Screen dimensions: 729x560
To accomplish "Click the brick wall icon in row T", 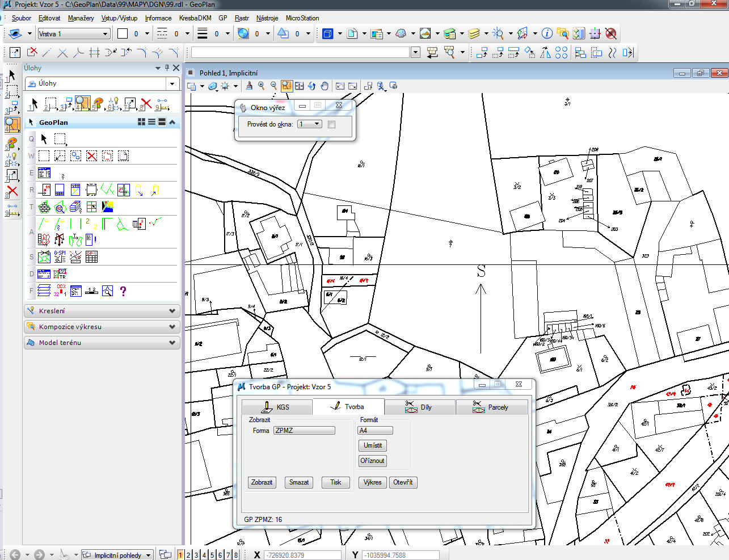I will 44,207.
